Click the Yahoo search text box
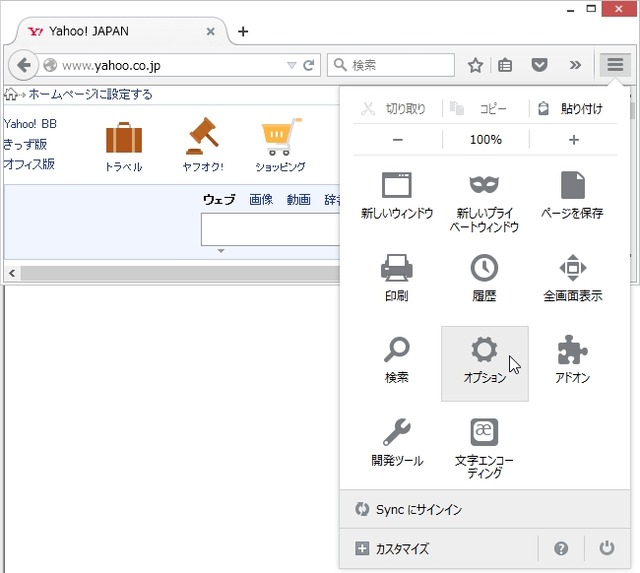 (270, 229)
